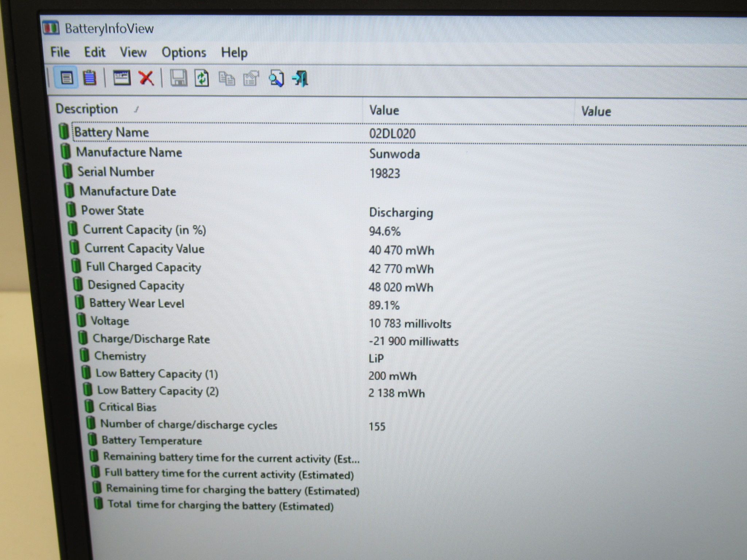Image resolution: width=747 pixels, height=560 pixels.
Task: Select the Number of charge/discharge cycles row
Action: pos(401,425)
